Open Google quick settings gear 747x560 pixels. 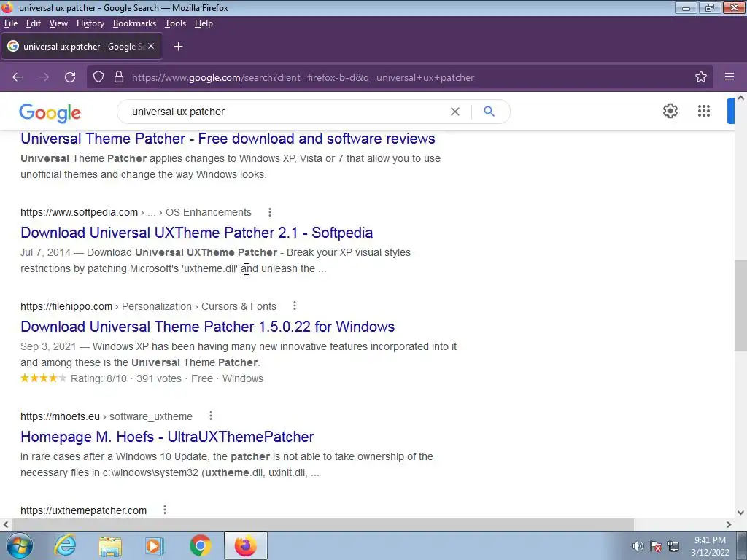point(670,111)
